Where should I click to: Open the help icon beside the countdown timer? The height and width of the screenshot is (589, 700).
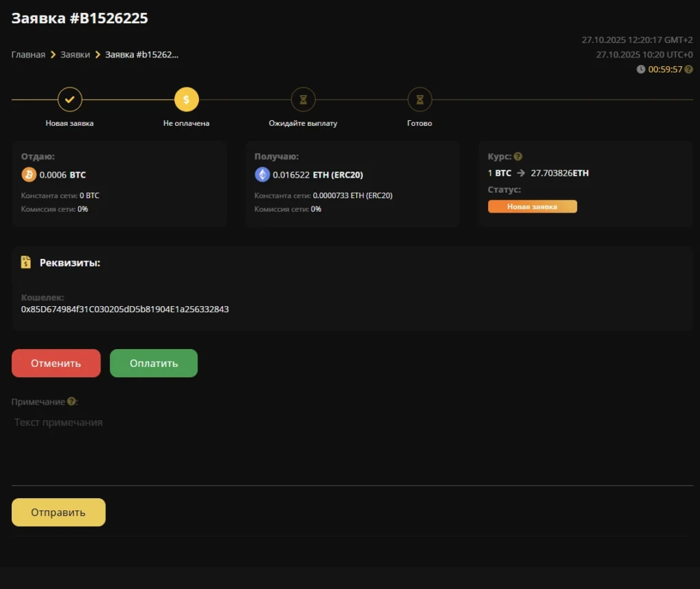(x=689, y=69)
